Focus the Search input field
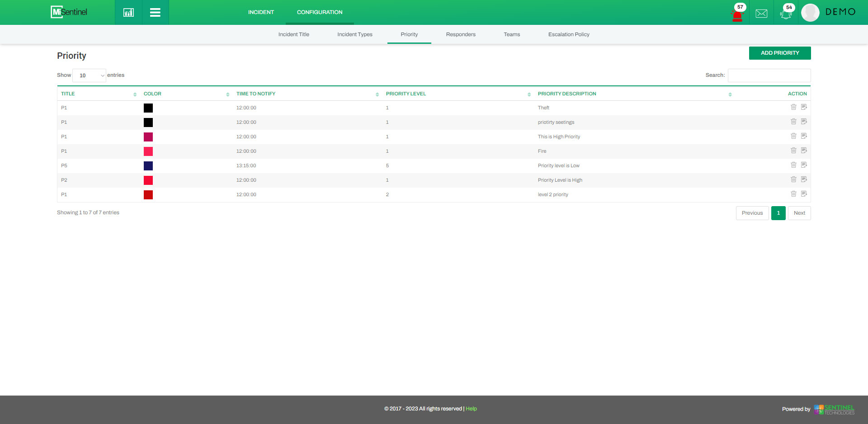 [769, 75]
